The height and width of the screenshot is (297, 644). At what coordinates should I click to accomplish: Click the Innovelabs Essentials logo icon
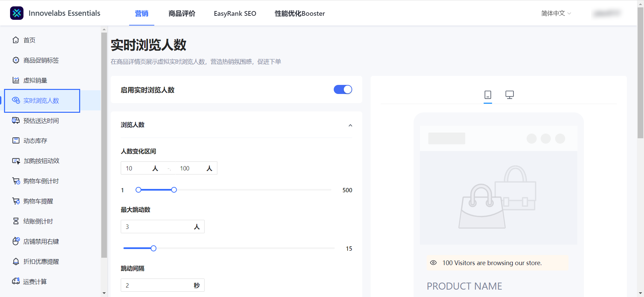click(x=17, y=13)
